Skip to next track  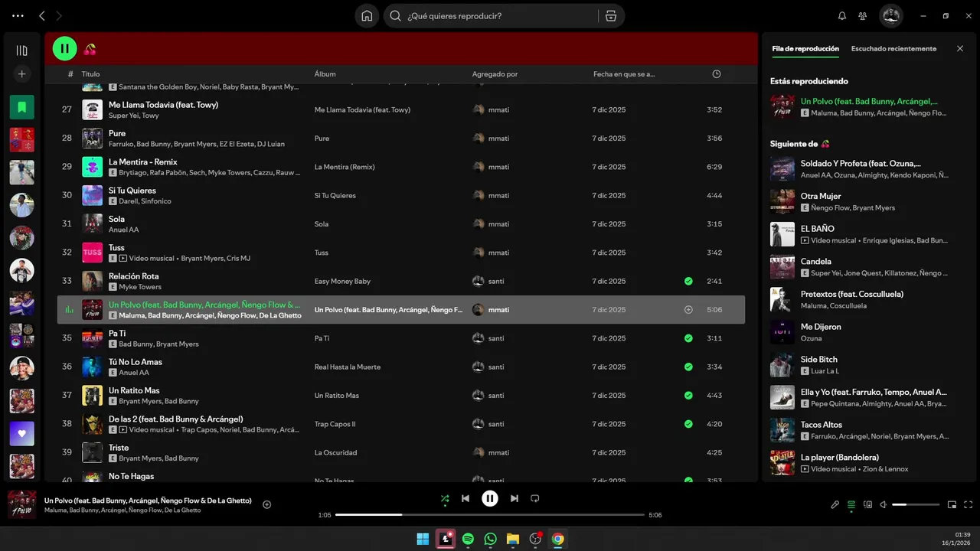(514, 499)
